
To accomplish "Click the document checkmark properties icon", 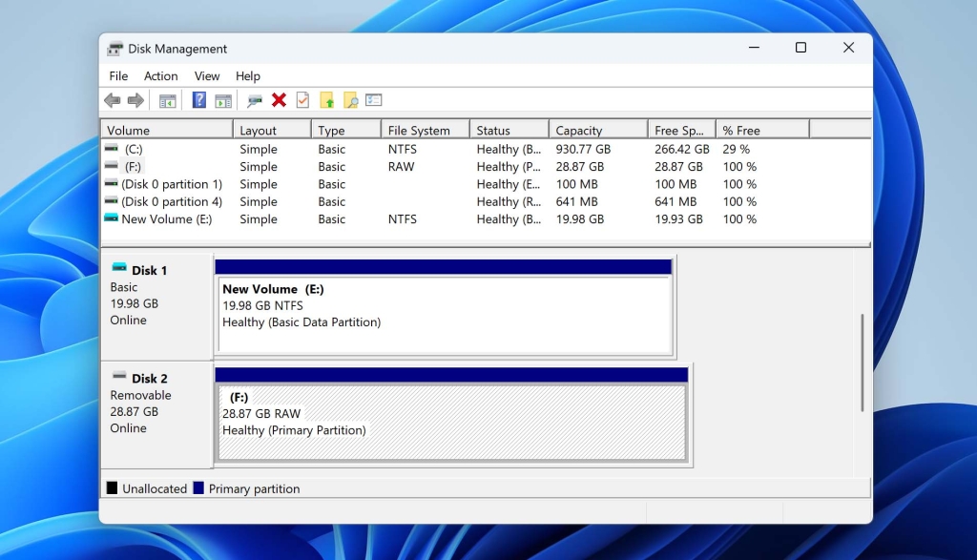I will point(302,99).
